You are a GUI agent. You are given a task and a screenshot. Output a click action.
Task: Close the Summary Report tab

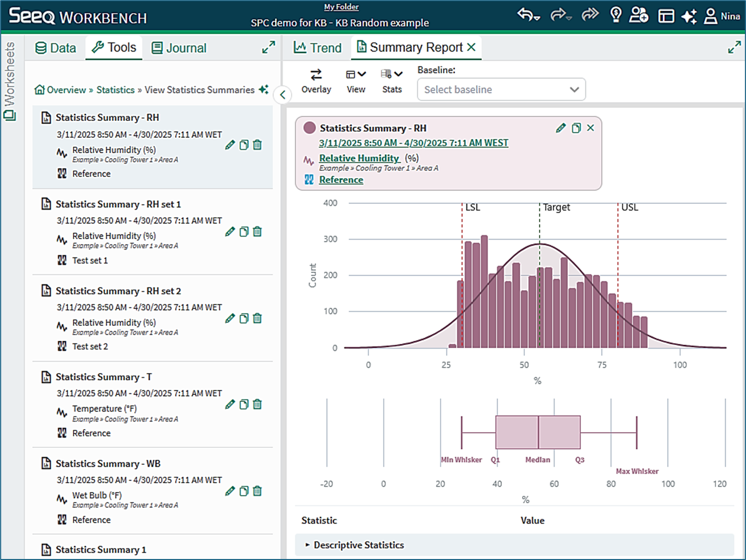[x=471, y=47]
